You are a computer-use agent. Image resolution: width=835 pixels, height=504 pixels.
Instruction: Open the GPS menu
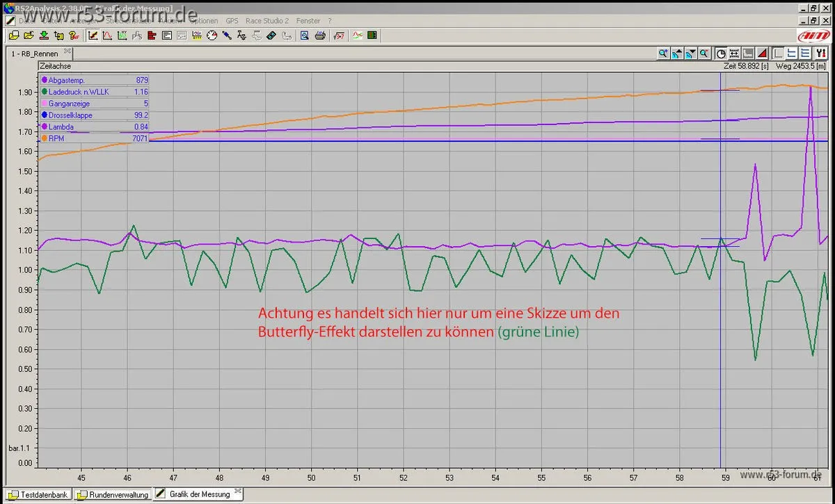(232, 21)
